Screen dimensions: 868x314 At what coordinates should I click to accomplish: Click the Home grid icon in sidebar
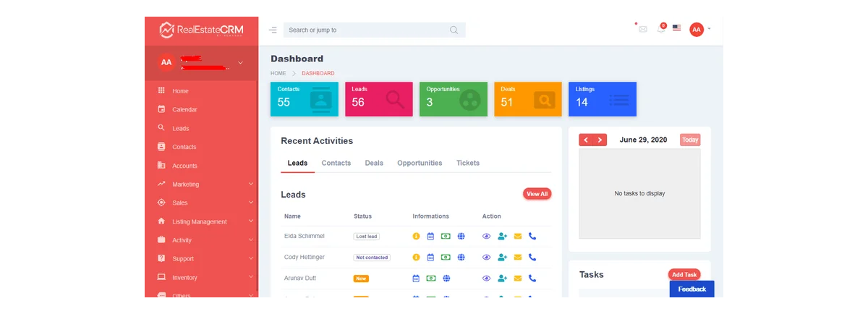tap(161, 90)
